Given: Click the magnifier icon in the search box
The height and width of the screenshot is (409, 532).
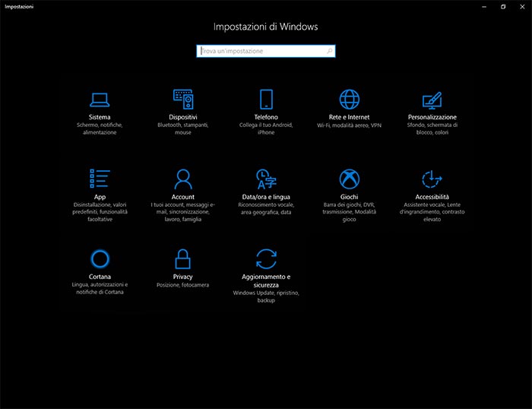Looking at the screenshot, I should tap(329, 51).
